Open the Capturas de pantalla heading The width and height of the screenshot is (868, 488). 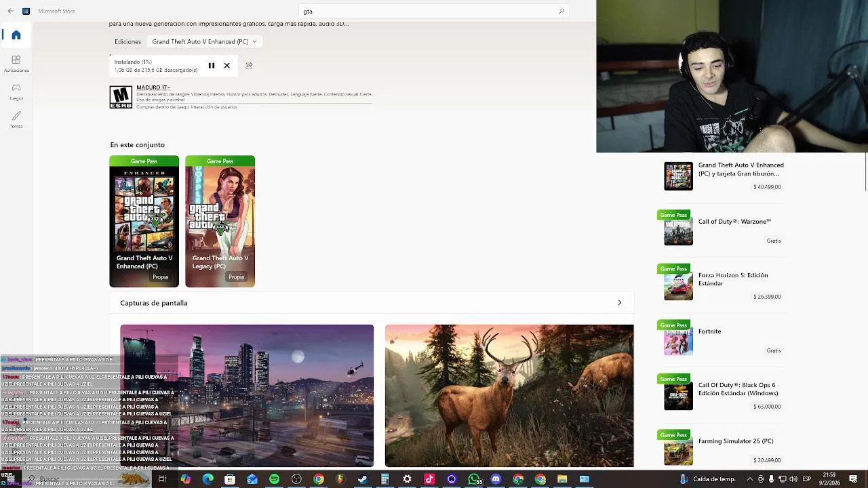[154, 303]
